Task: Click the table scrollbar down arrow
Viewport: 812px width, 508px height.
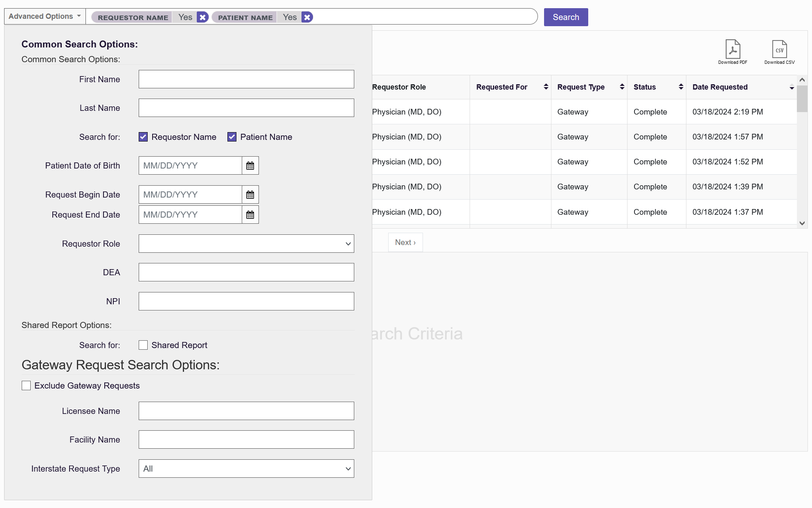Action: click(802, 223)
